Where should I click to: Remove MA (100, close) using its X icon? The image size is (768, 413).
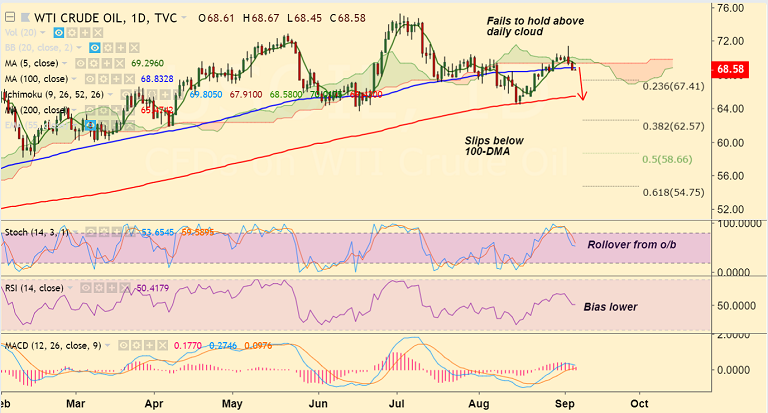129,79
